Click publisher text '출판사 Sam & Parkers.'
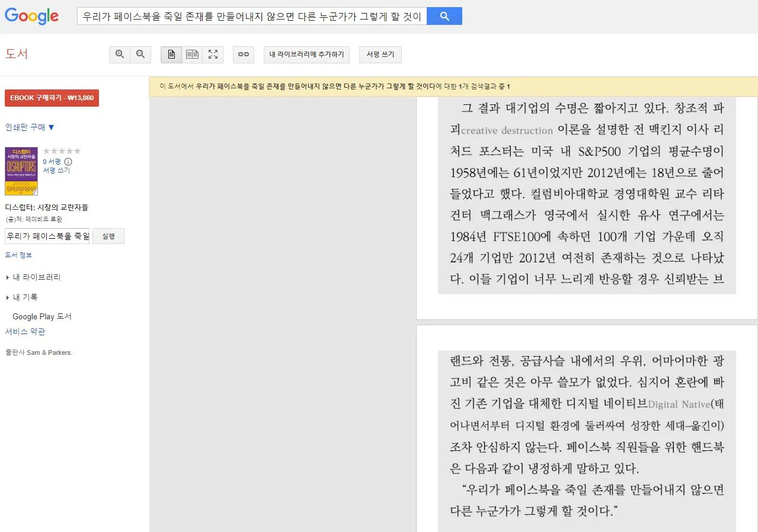The image size is (758, 532). coord(39,352)
